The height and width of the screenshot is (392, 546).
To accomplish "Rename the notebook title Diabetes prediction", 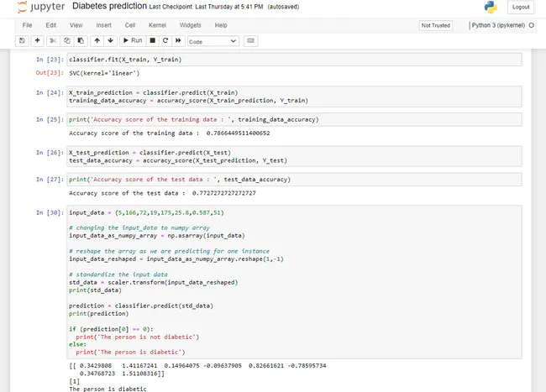I will pyautogui.click(x=110, y=6).
